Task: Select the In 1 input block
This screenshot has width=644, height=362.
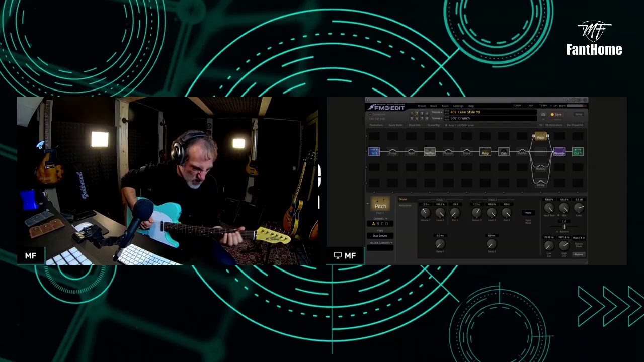Action: [374, 152]
